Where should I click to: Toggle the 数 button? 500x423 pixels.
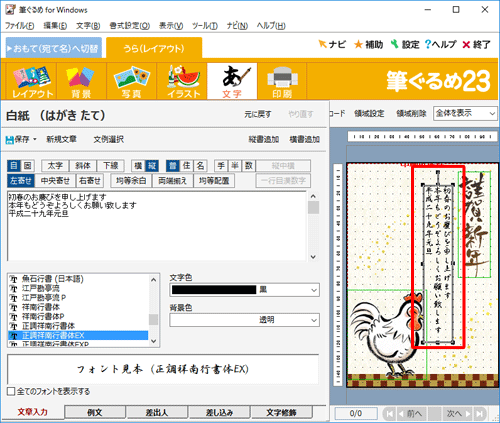pos(249,166)
